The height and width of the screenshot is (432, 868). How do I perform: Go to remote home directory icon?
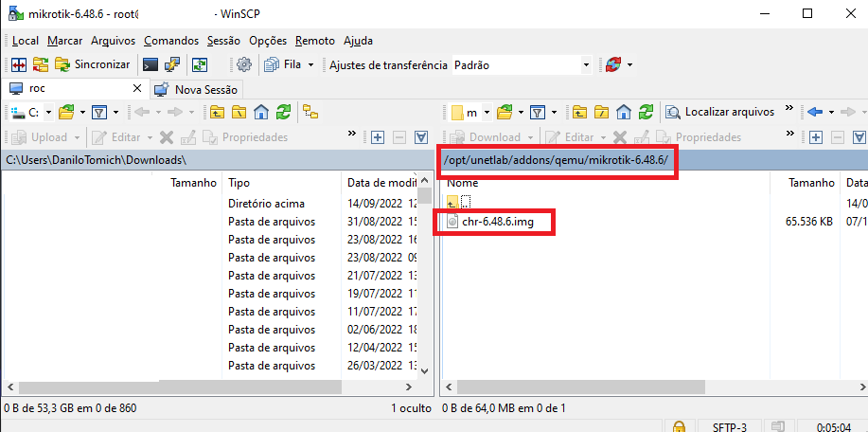coord(624,113)
